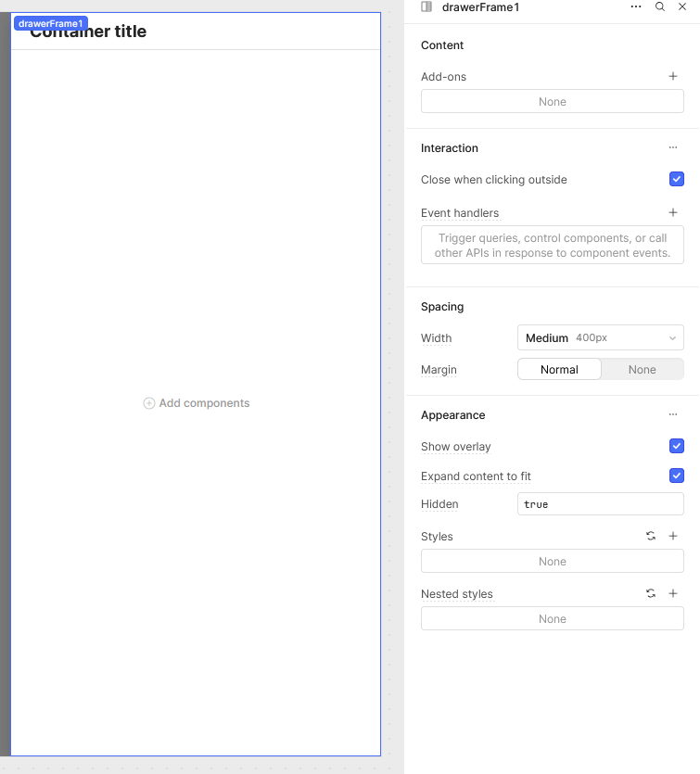Uncheck the Show overlay checkbox
The width and height of the screenshot is (700, 774).
(676, 446)
